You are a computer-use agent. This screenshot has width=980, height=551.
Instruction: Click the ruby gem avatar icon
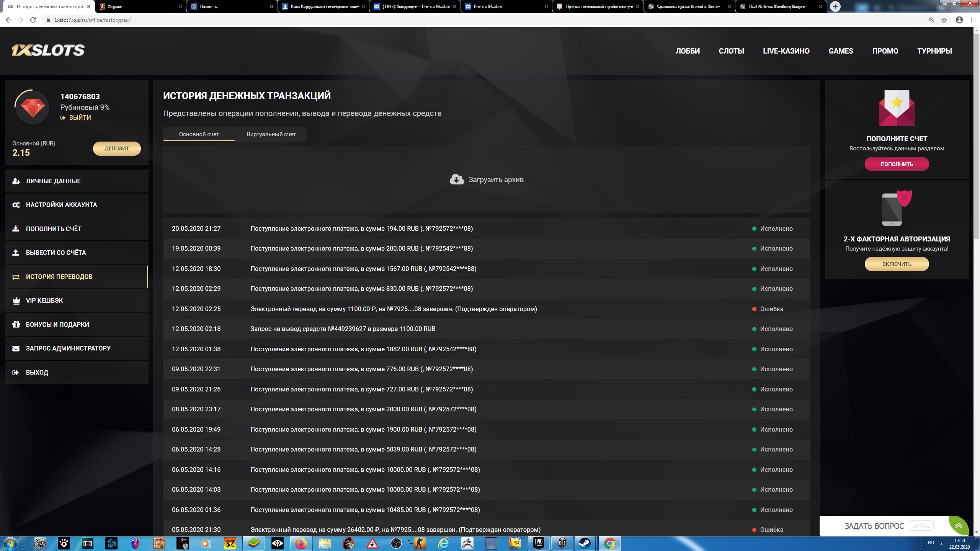(33, 108)
